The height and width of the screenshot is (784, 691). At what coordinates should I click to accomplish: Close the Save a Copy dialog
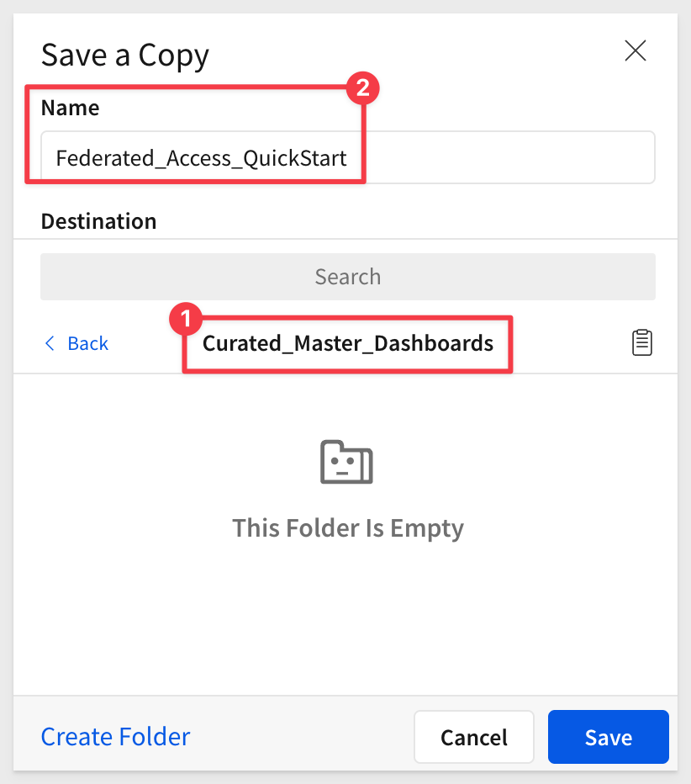tap(636, 51)
